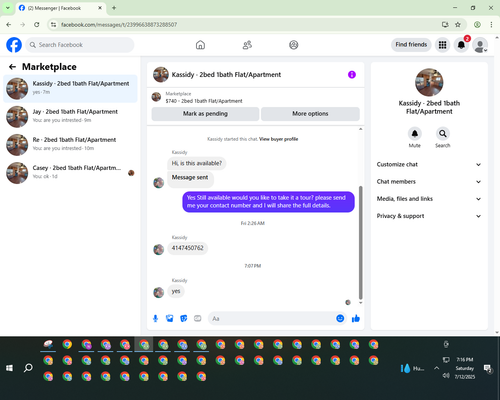
Task: Click the yes message bubble
Action: [176, 291]
